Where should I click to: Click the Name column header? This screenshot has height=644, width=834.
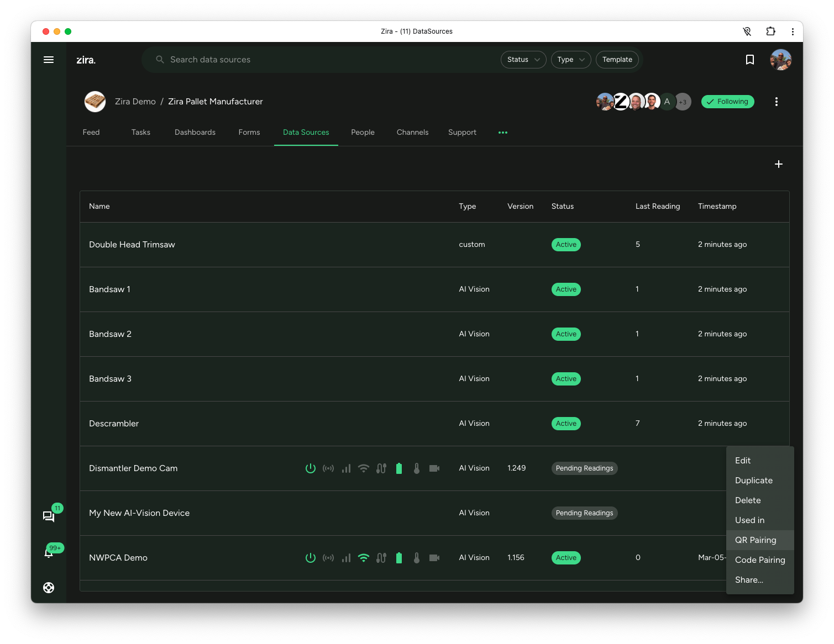pos(99,207)
